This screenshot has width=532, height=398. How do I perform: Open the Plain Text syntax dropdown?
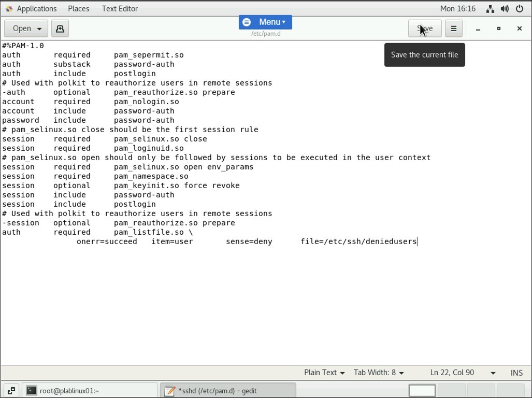(324, 373)
